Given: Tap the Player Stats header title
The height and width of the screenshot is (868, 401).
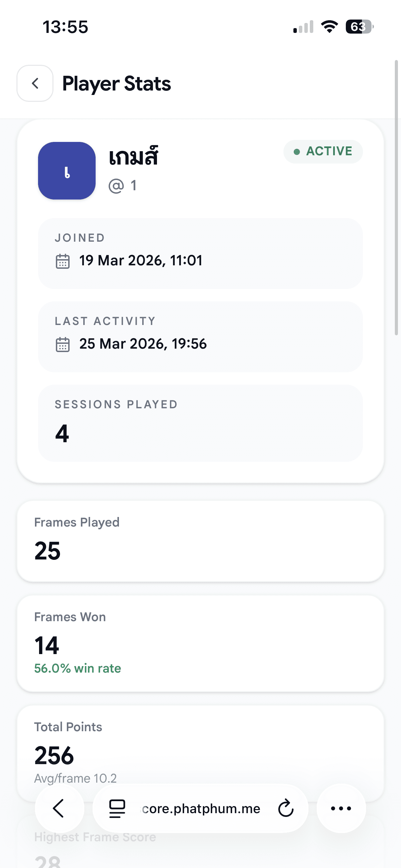Looking at the screenshot, I should pyautogui.click(x=117, y=84).
